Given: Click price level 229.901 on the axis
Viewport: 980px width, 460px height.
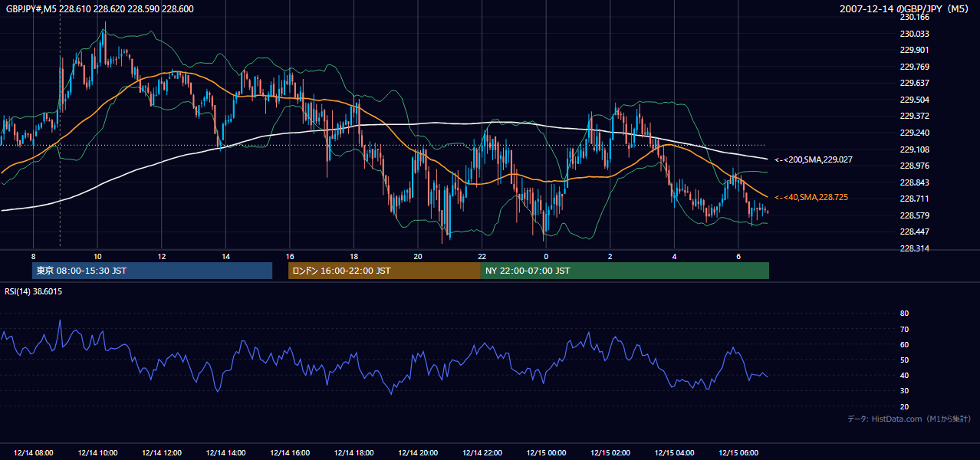Looking at the screenshot, I should tap(914, 50).
